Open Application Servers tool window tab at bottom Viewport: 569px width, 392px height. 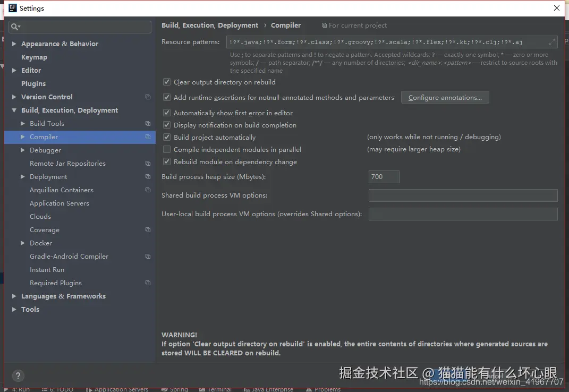click(x=117, y=389)
